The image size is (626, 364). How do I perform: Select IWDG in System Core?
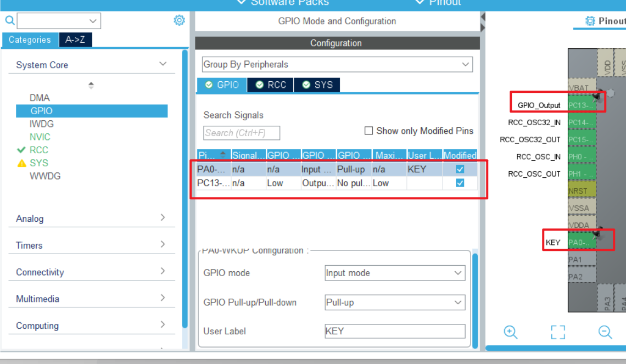coord(42,124)
